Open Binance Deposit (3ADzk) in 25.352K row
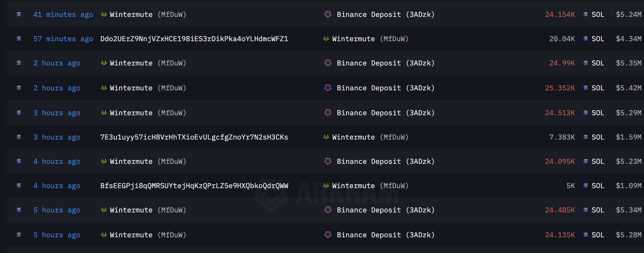The width and height of the screenshot is (644, 253). [386, 88]
